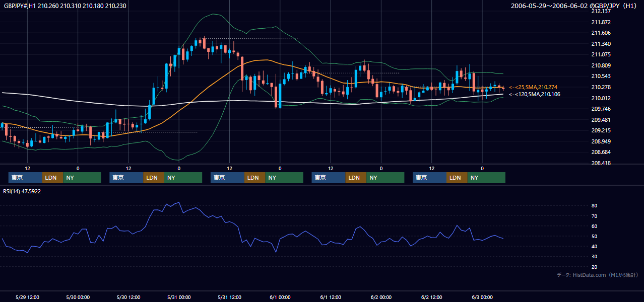Click the 210.809 price level label
The image size is (644, 302).
[x=602, y=65]
